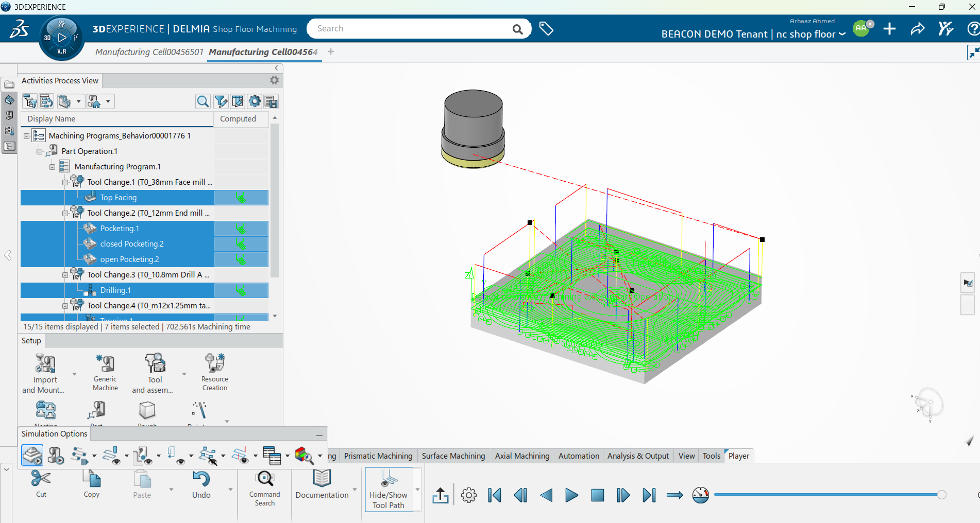
Task: Click the blue gear options icon in Activities toolbar
Action: click(255, 101)
